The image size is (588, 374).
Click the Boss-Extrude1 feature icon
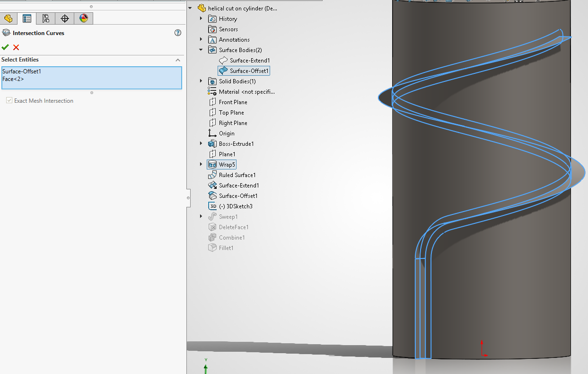(x=212, y=144)
